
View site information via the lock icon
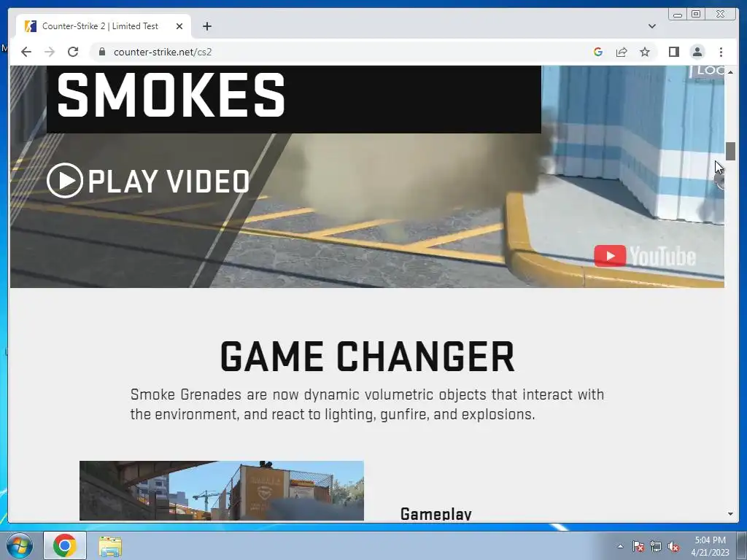point(102,52)
